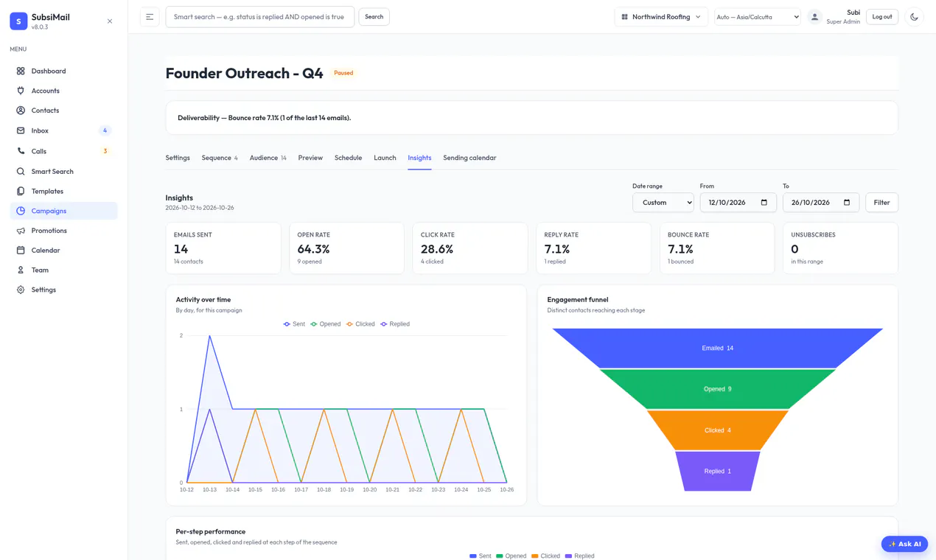936x560 pixels.
Task: Focus the Smart search input field
Action: coord(260,17)
